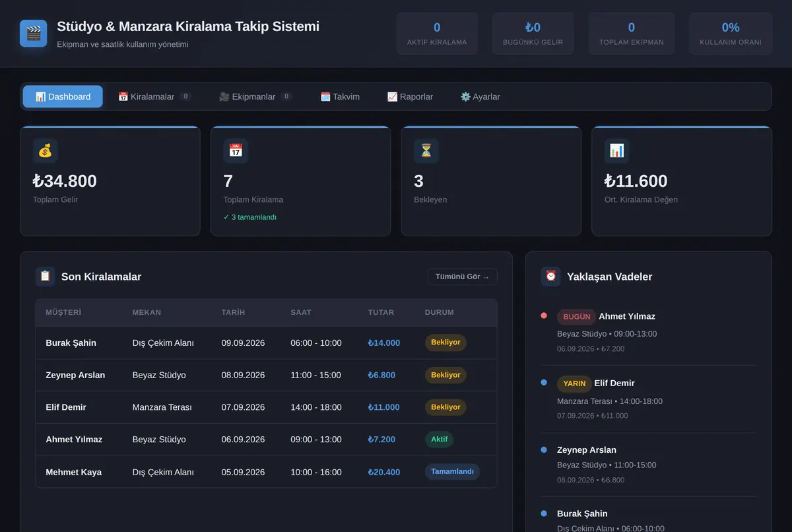Click the MÜŞTERİ column header
Image resolution: width=792 pixels, height=532 pixels.
[x=63, y=312]
